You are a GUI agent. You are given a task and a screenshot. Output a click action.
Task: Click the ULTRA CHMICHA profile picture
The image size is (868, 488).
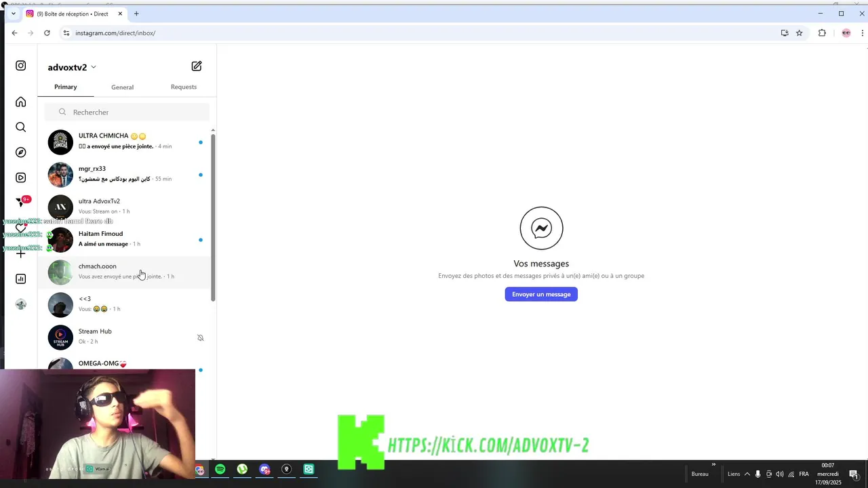(x=60, y=142)
